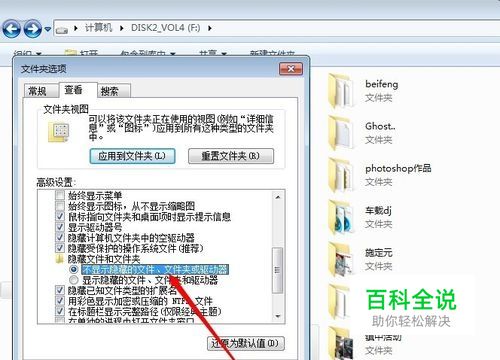Click the 重置文件夹(R) button

tap(231, 156)
